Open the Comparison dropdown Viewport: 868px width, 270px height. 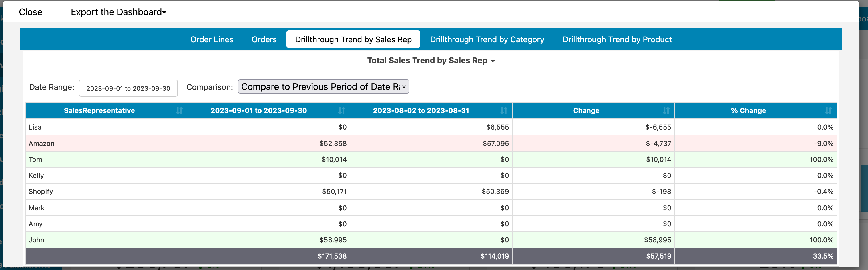pyautogui.click(x=323, y=87)
